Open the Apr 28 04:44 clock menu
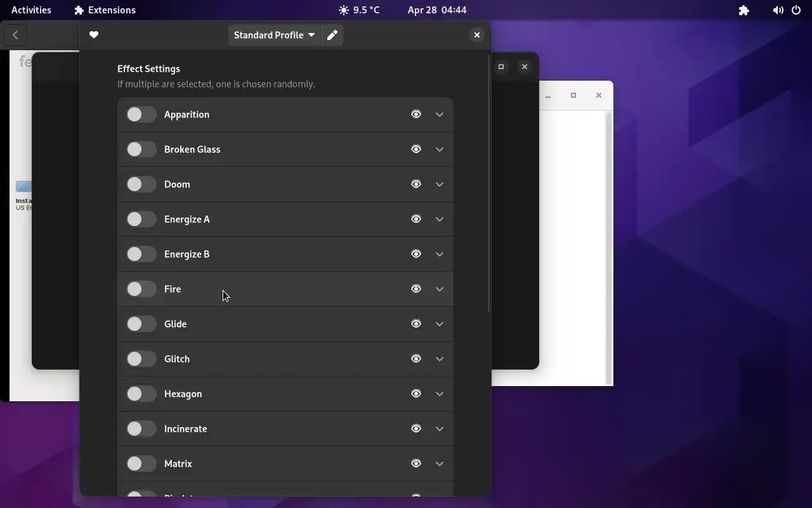 pyautogui.click(x=437, y=10)
